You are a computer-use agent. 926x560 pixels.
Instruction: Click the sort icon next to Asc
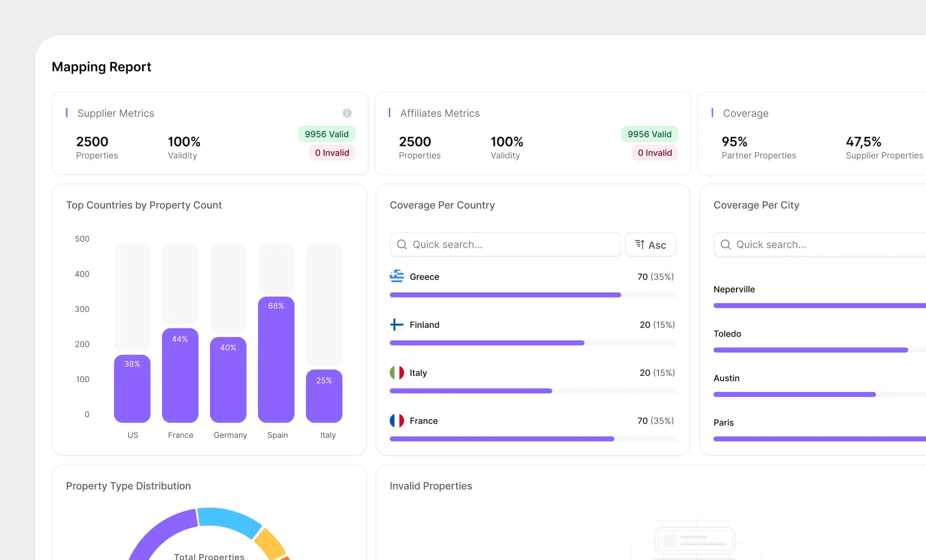[640, 244]
